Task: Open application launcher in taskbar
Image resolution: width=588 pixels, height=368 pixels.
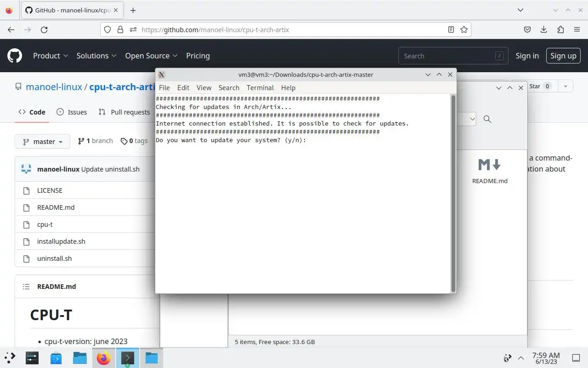Action: [10, 357]
